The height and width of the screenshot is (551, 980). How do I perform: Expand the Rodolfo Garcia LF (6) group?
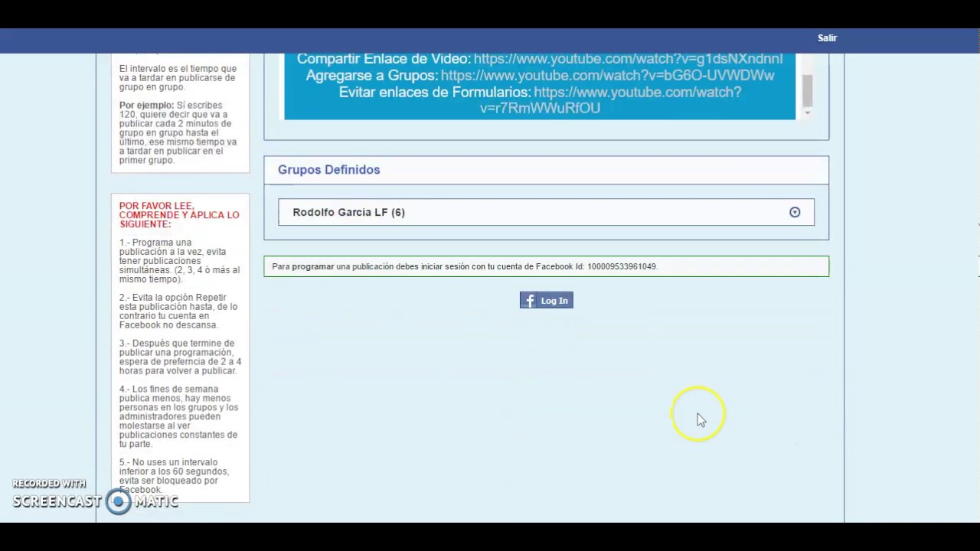coord(546,212)
